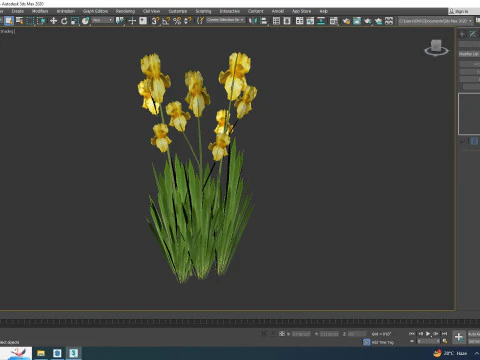The image size is (480, 360).
Task: Open the Render Setup icon
Action: [346, 21]
